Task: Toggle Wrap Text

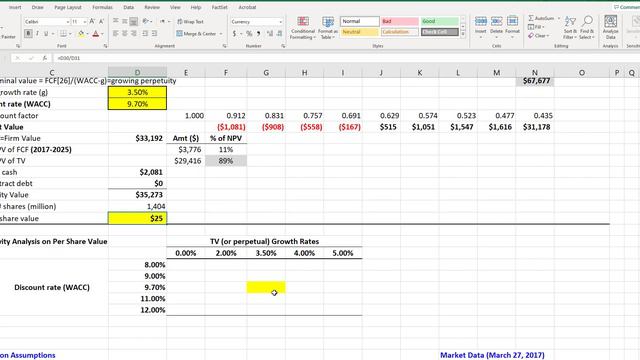Action: tap(190, 21)
